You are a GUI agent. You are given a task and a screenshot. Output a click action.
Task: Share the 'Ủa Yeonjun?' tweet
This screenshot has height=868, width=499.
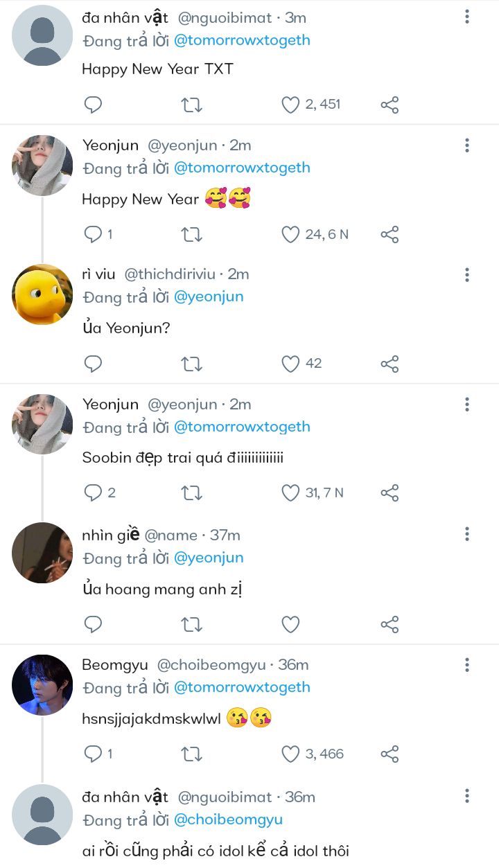click(x=389, y=364)
